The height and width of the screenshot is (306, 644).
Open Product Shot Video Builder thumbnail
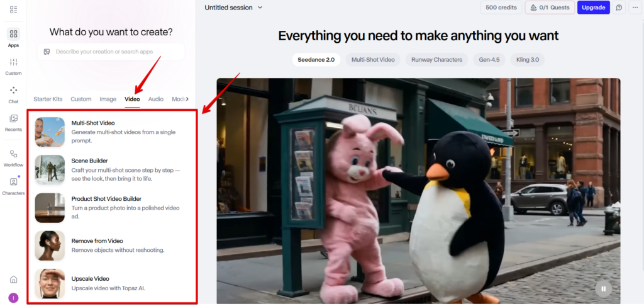coord(50,208)
